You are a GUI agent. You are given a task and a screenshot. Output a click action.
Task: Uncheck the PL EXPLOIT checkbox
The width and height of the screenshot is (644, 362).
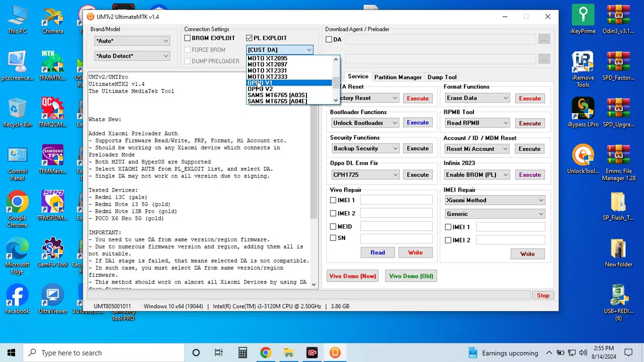249,38
